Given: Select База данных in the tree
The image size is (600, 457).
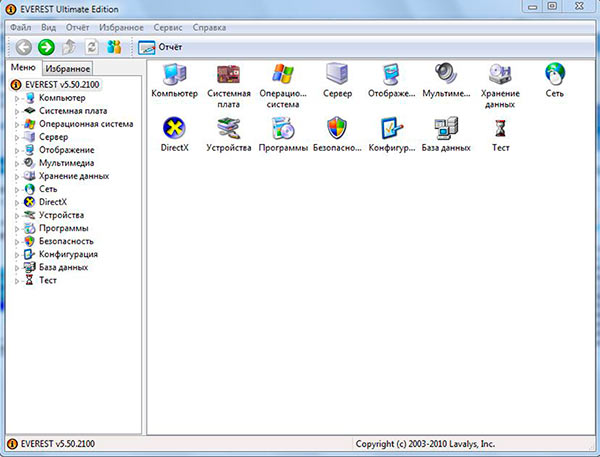Looking at the screenshot, I should [x=63, y=267].
